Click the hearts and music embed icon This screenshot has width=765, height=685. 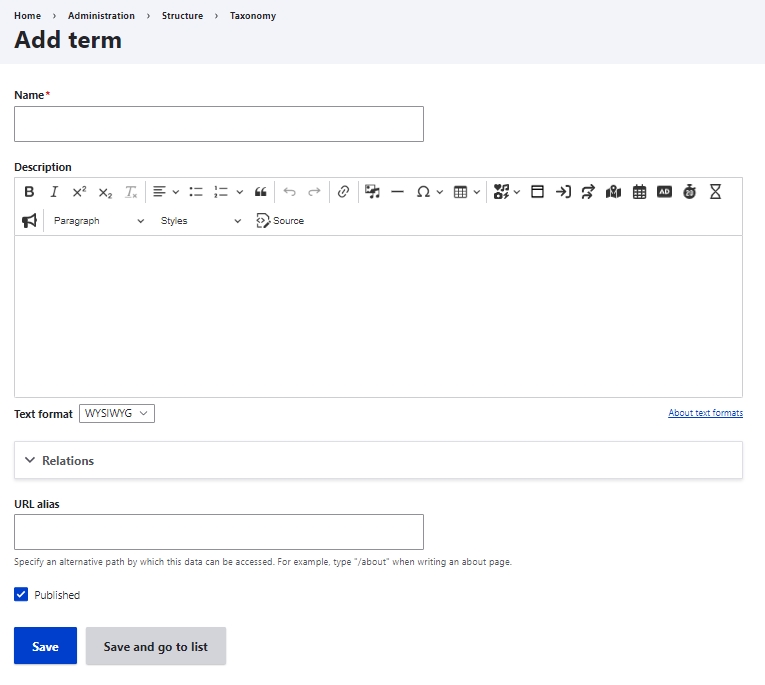click(501, 192)
